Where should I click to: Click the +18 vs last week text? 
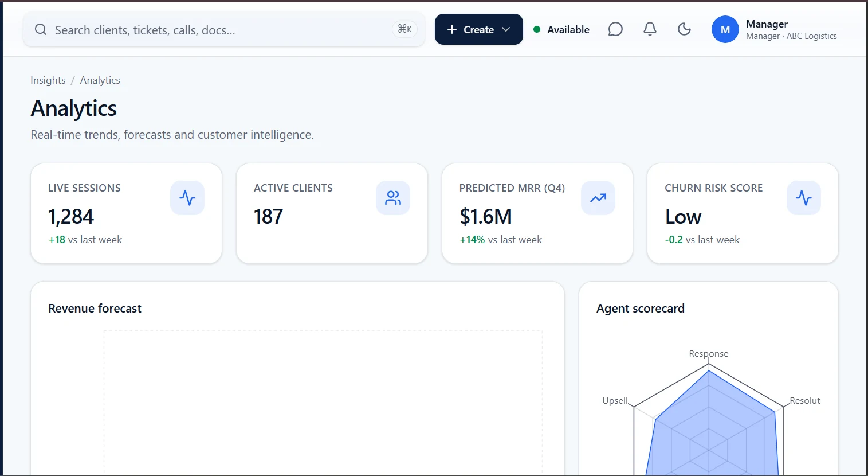click(85, 240)
